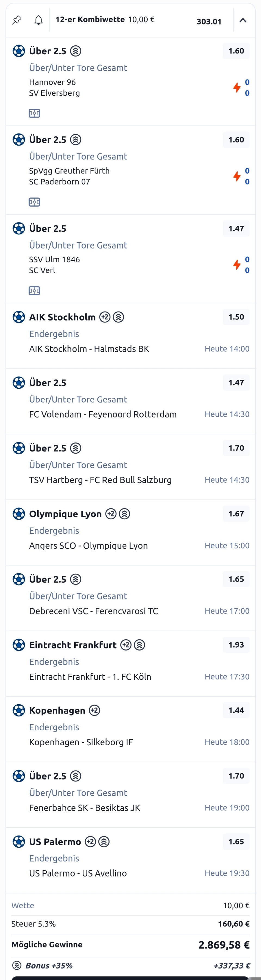Open live pitch view for Greuther Fürth match
Viewport: 261px width, 980px height.
(34, 202)
